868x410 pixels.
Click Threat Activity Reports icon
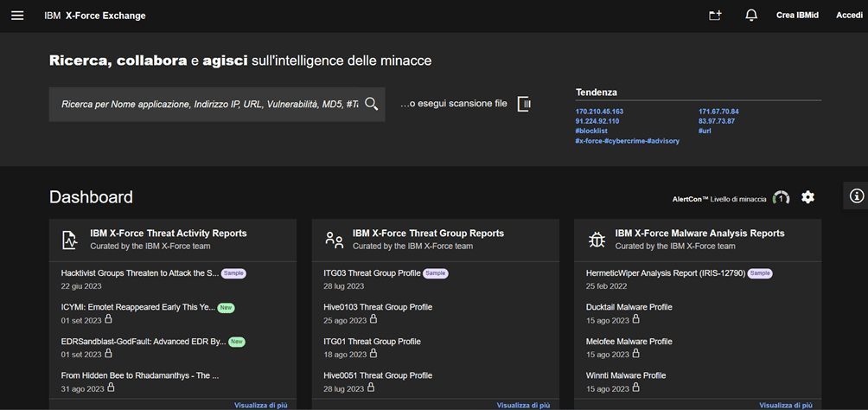pos(68,240)
